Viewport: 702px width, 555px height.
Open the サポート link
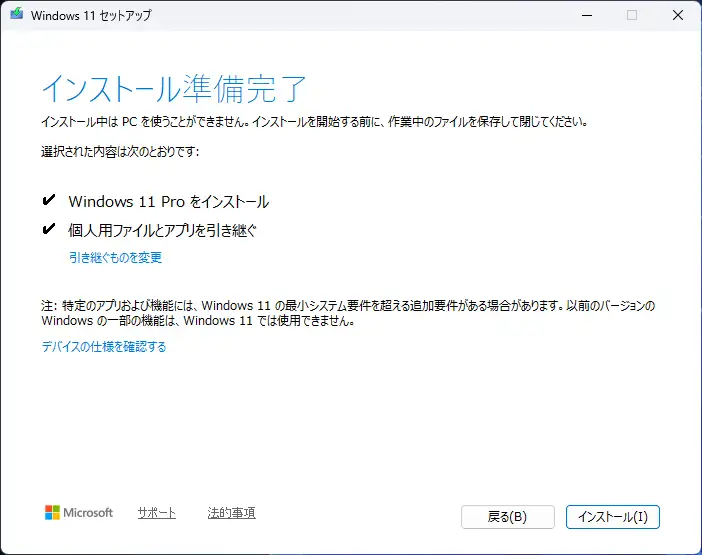click(156, 513)
